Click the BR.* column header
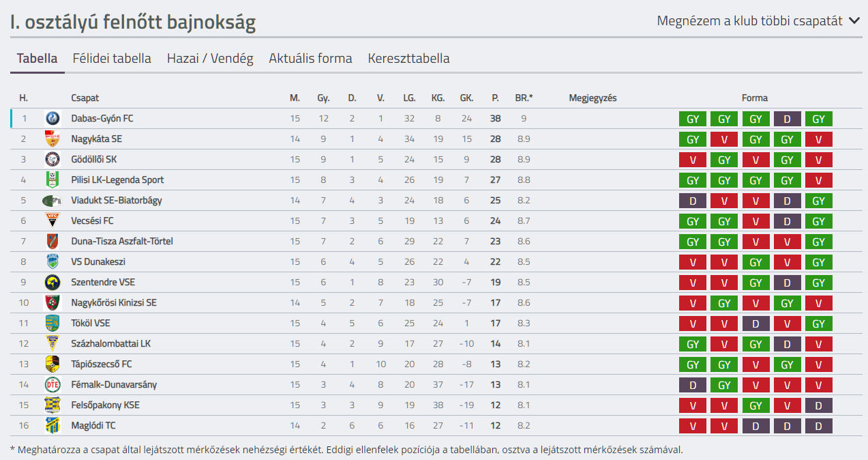Viewport: 868px width, 460px height. 524,98
